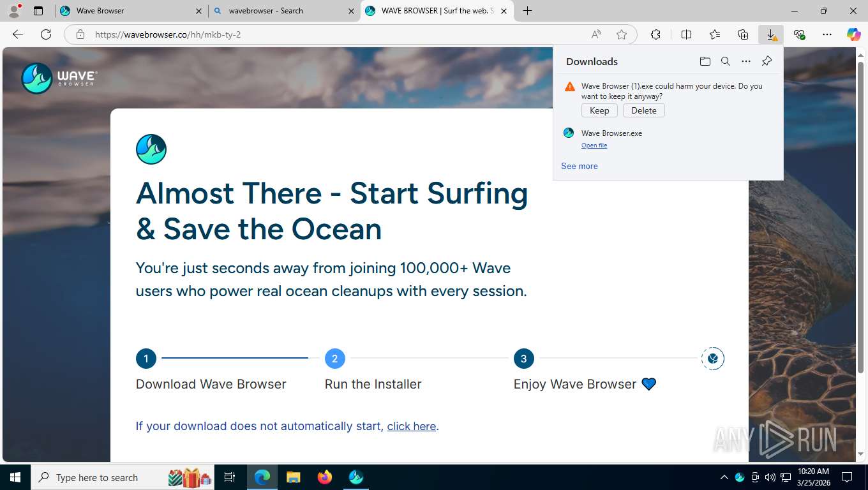Click the 'Download Wave Browser' step label
The width and height of the screenshot is (868, 490).
[211, 384]
